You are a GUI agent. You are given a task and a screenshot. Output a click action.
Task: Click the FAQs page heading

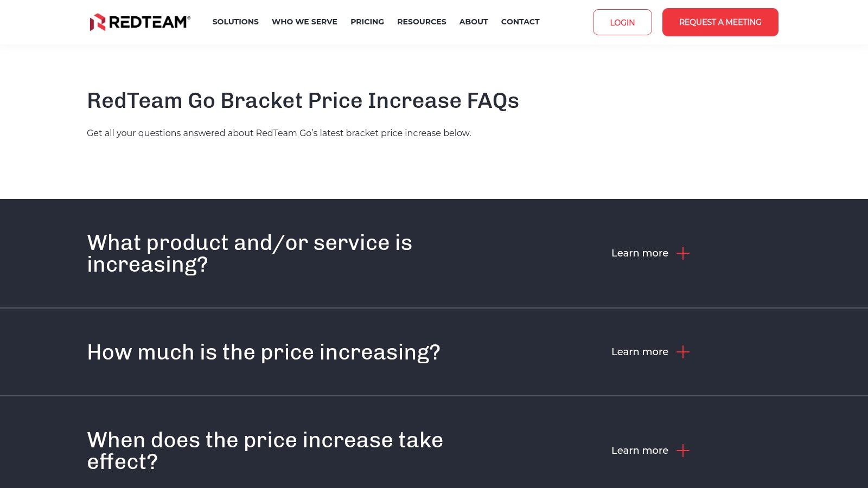pyautogui.click(x=303, y=101)
